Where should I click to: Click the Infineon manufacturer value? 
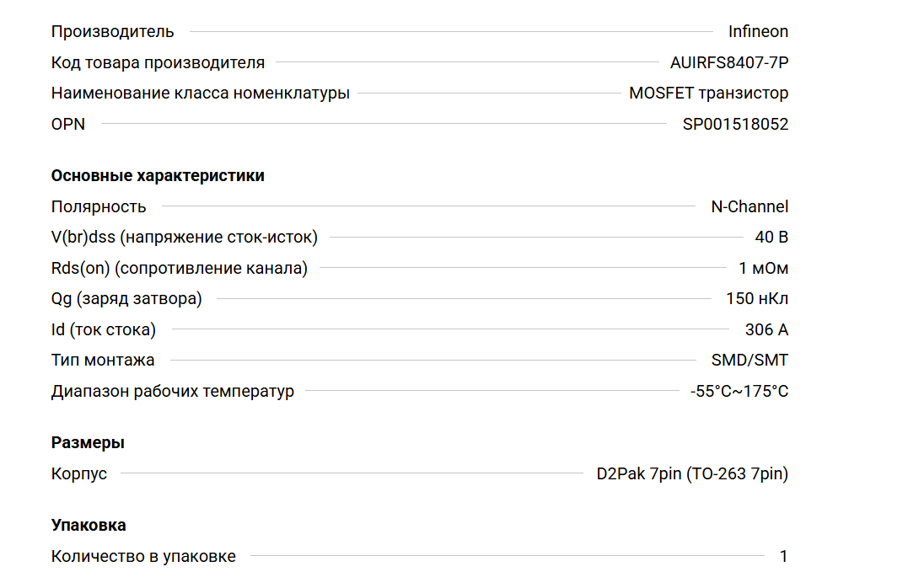758,32
